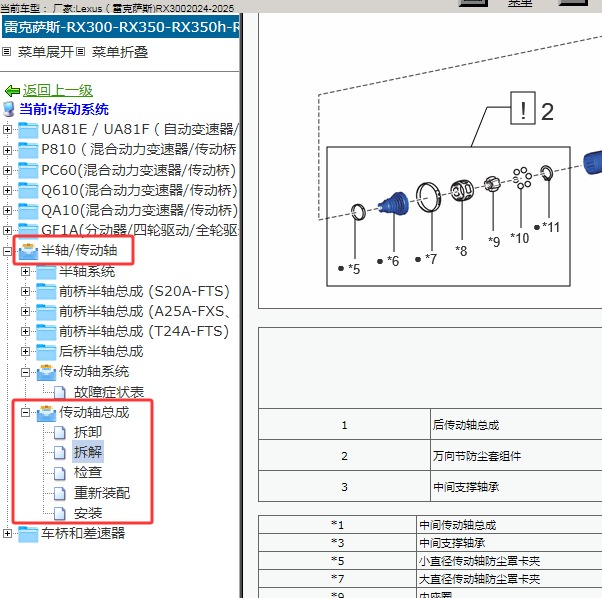The height and width of the screenshot is (598, 602).
Task: Click the P810 folder icon
Action: [x=28, y=150]
